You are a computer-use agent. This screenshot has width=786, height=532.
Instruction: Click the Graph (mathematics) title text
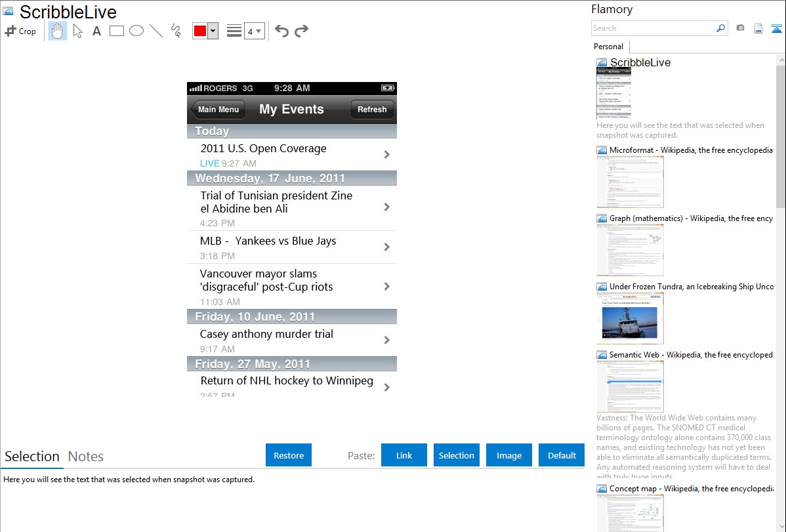pyautogui.click(x=691, y=218)
